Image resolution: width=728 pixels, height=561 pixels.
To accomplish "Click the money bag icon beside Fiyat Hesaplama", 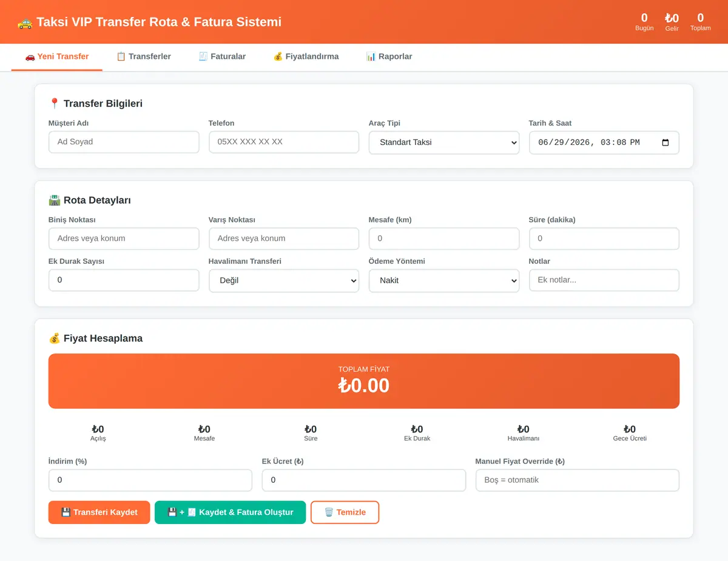I will pos(54,338).
